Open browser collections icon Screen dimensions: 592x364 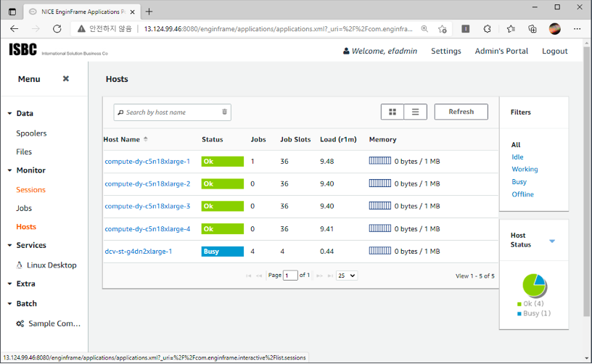533,29
